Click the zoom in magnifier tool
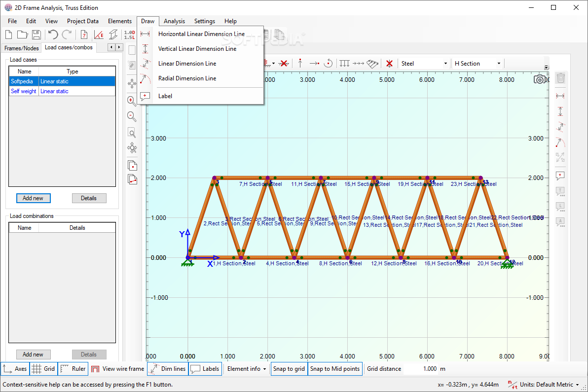 132,101
